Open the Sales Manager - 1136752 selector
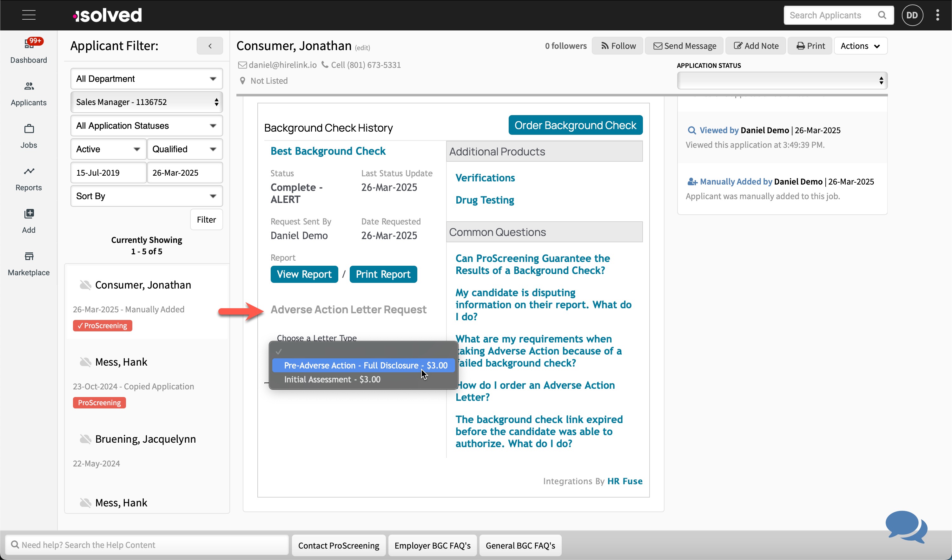The image size is (952, 560). (147, 102)
